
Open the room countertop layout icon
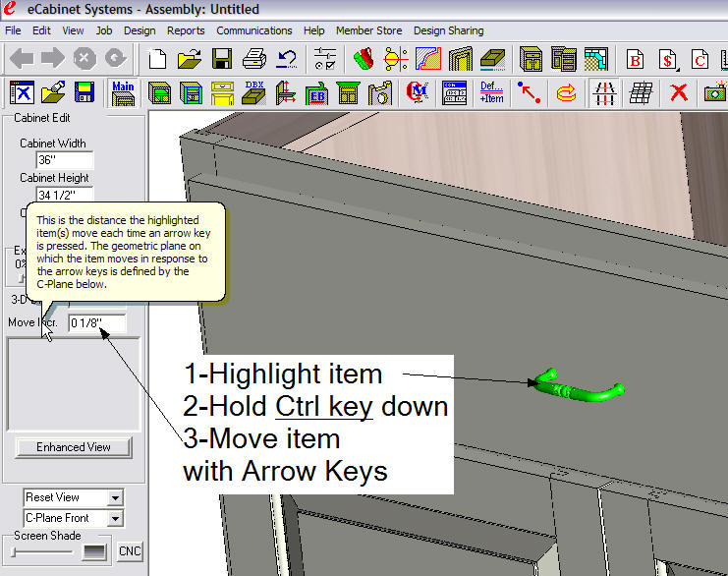coord(596,59)
